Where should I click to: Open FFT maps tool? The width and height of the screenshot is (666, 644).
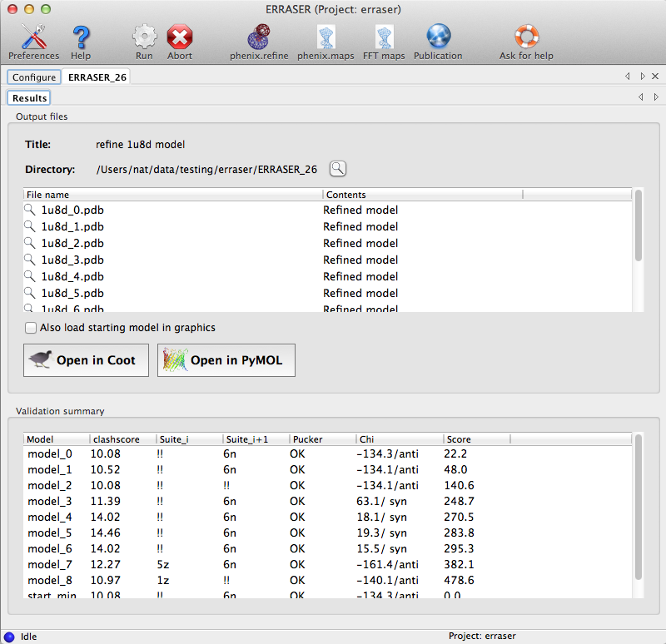(x=384, y=38)
